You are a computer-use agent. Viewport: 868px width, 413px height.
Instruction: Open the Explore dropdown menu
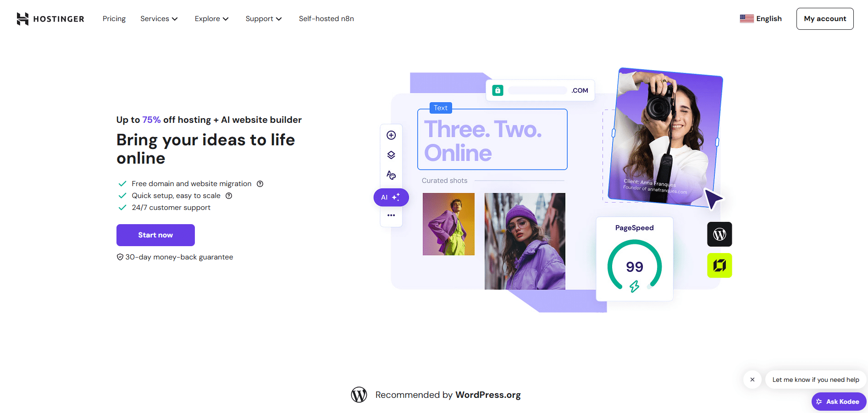click(211, 19)
